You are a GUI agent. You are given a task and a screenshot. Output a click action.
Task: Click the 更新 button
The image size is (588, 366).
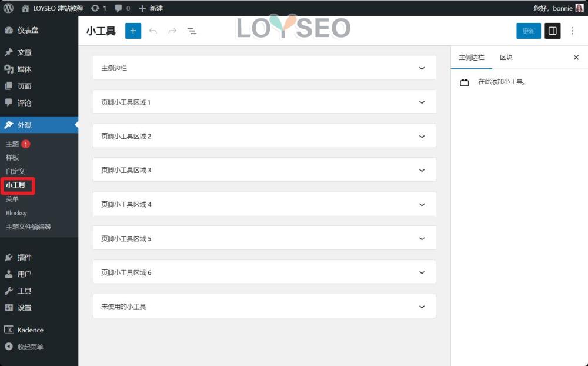pyautogui.click(x=528, y=31)
